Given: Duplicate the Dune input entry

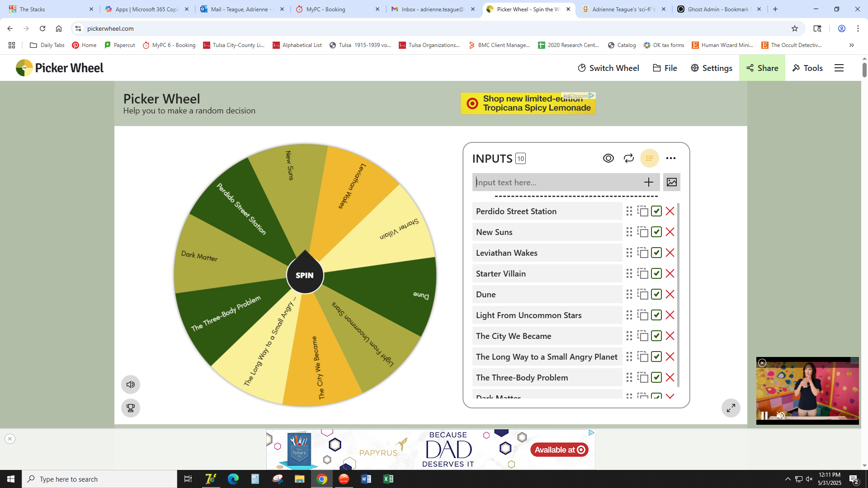Looking at the screenshot, I should click(x=643, y=294).
